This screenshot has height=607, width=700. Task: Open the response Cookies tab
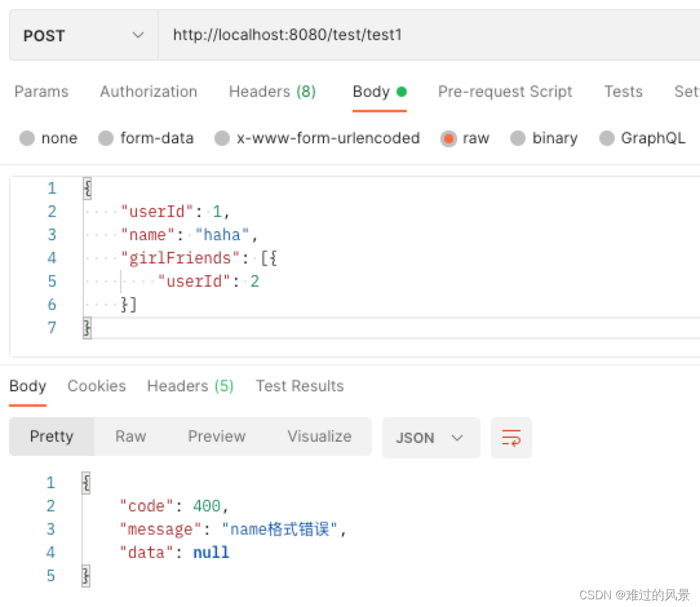[96, 386]
